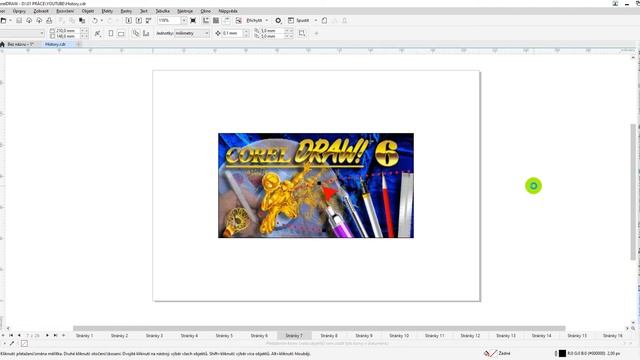Open the Tabulka menu

coord(162,11)
